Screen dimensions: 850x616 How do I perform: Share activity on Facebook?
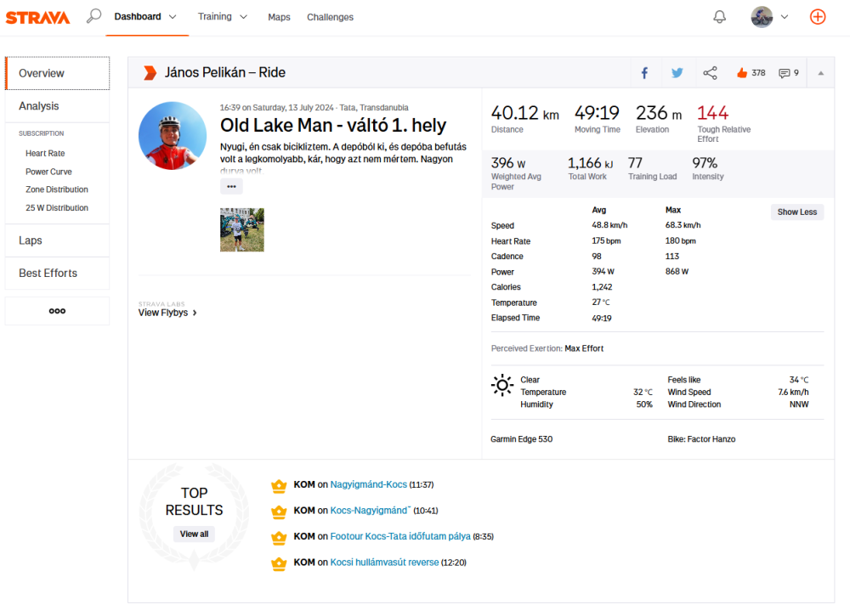click(644, 73)
